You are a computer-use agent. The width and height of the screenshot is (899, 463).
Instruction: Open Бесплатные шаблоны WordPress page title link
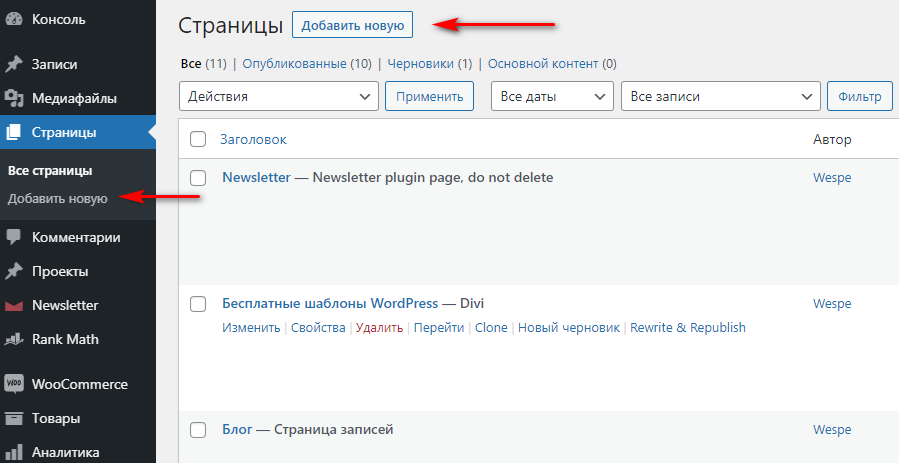click(330, 304)
